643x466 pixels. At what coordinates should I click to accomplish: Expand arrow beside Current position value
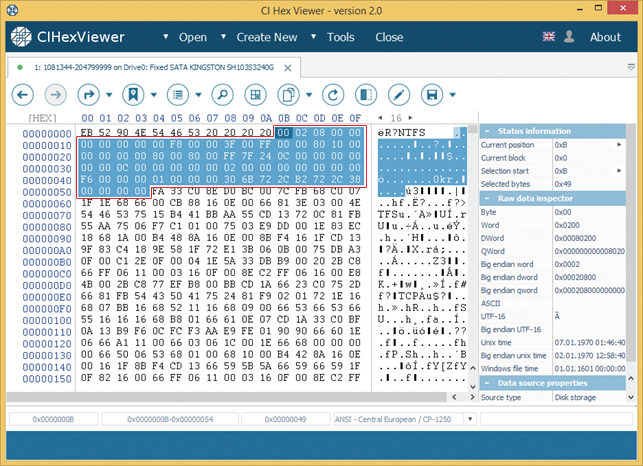[x=619, y=145]
